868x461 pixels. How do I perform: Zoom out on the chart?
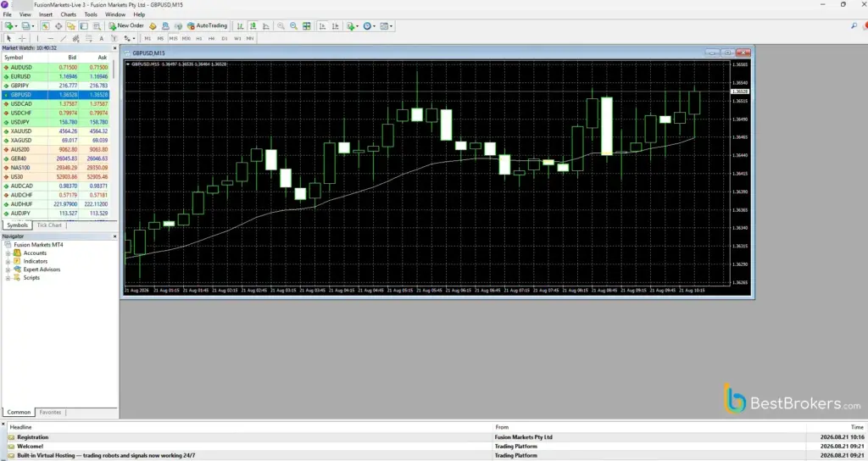click(x=293, y=26)
